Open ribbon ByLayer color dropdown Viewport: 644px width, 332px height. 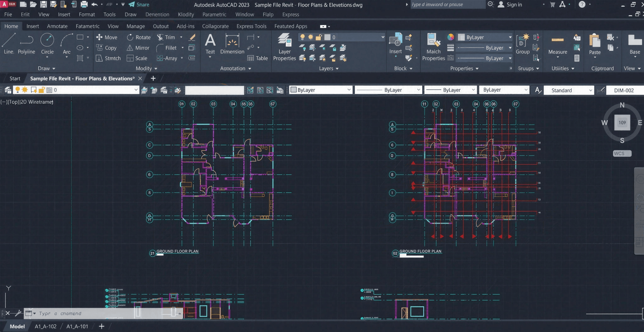(x=485, y=37)
